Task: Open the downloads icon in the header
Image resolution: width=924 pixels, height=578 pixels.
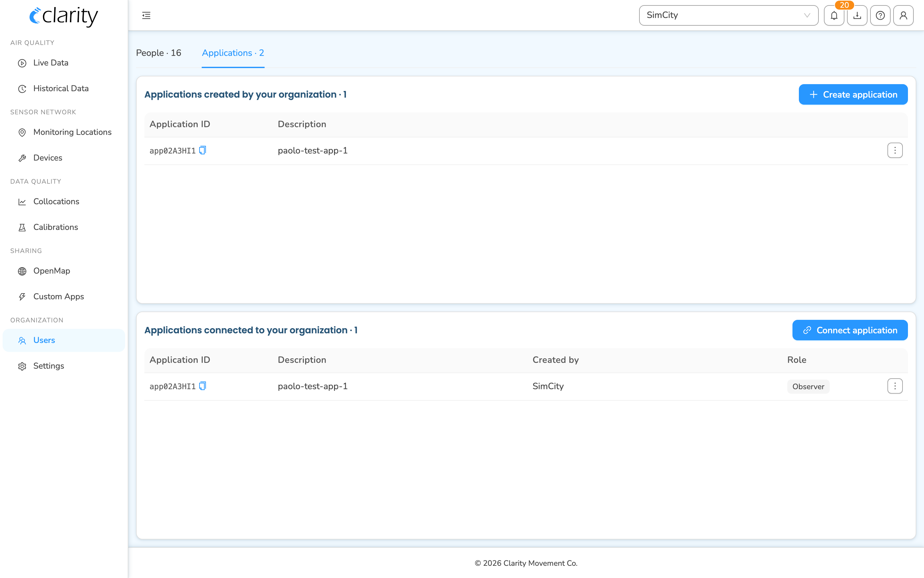Action: pyautogui.click(x=857, y=15)
